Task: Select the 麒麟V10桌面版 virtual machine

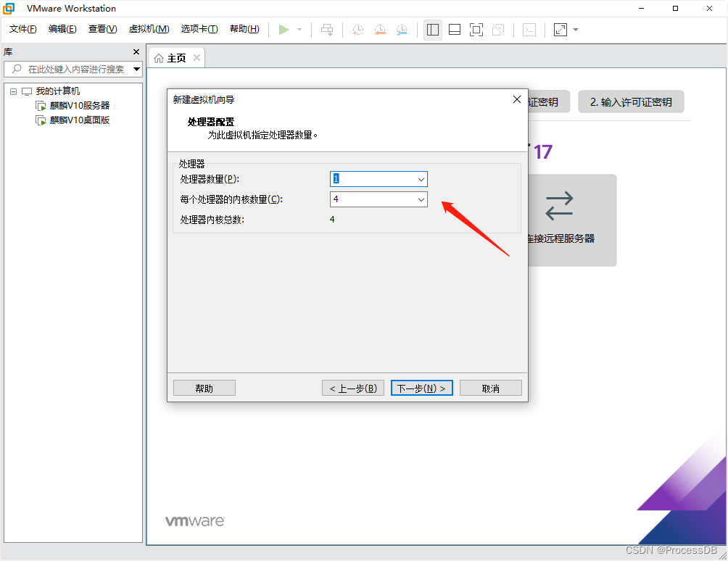Action: pos(79,120)
